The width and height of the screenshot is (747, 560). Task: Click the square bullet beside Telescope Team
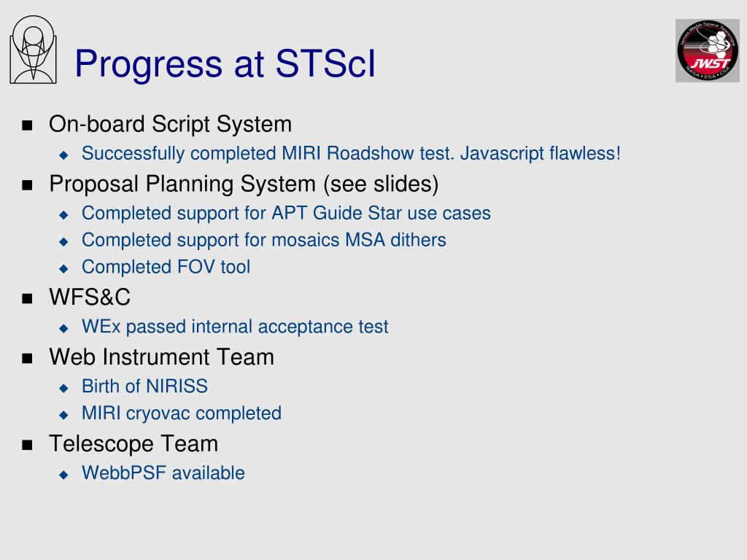(27, 446)
